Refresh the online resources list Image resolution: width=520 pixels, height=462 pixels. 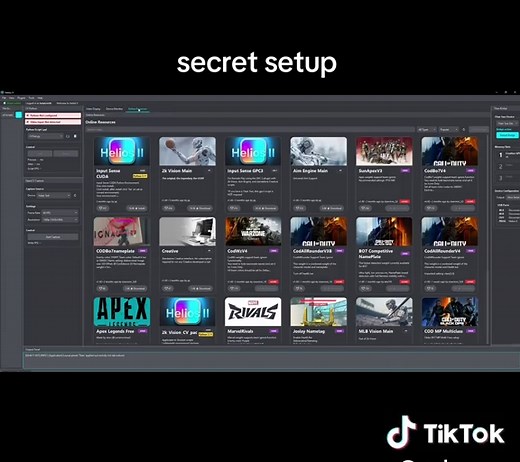point(464,129)
